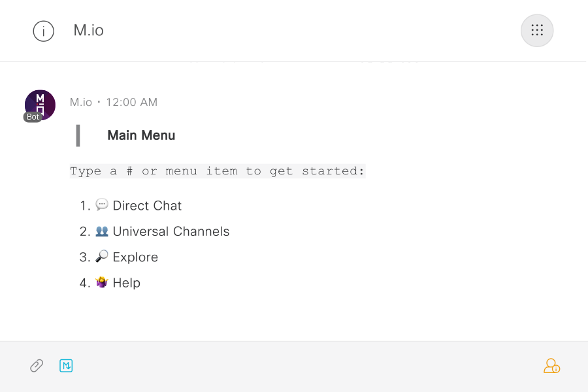588x392 pixels.
Task: Select the Direct Chat menu item
Action: [x=147, y=206]
